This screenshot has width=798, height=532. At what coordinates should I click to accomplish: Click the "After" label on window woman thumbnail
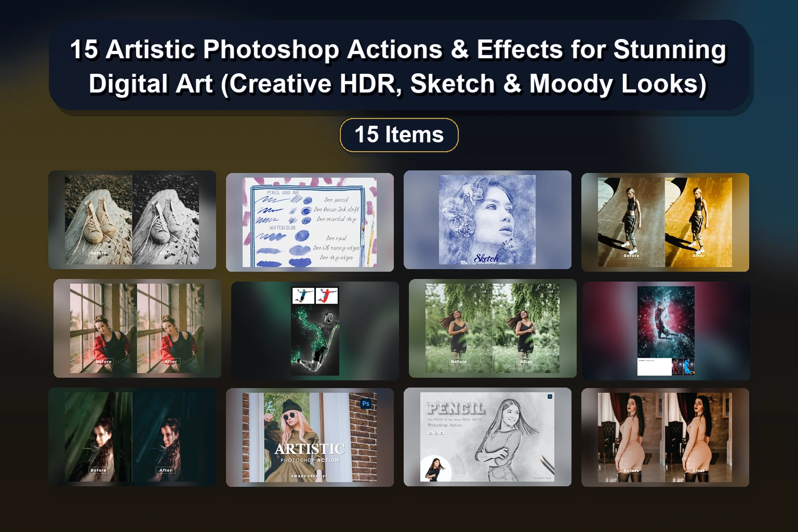point(170,362)
